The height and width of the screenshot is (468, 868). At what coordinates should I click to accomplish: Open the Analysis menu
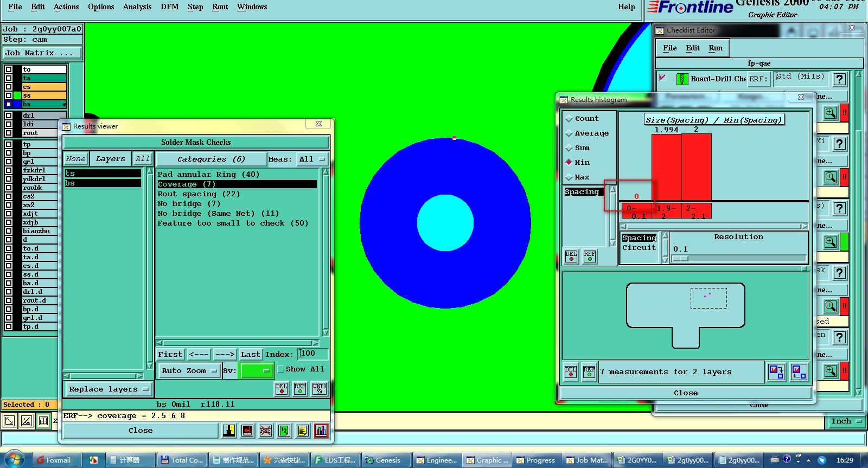[137, 7]
